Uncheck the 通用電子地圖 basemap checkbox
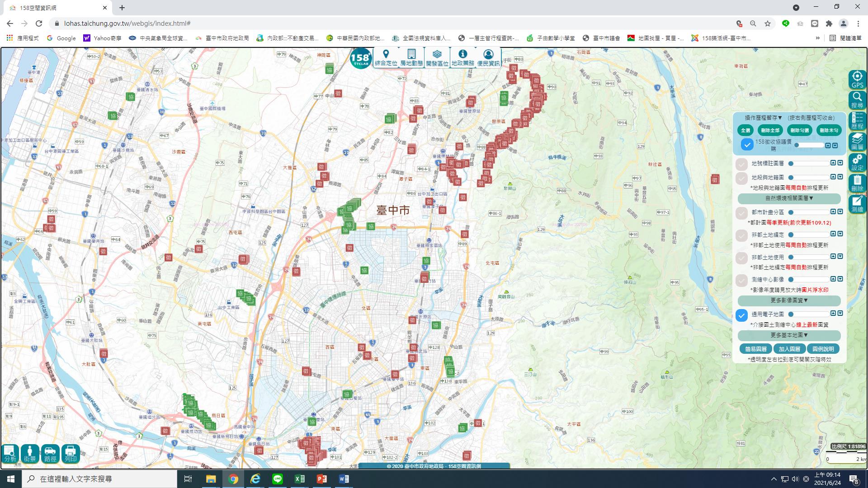Image resolution: width=868 pixels, height=488 pixels. 741,315
